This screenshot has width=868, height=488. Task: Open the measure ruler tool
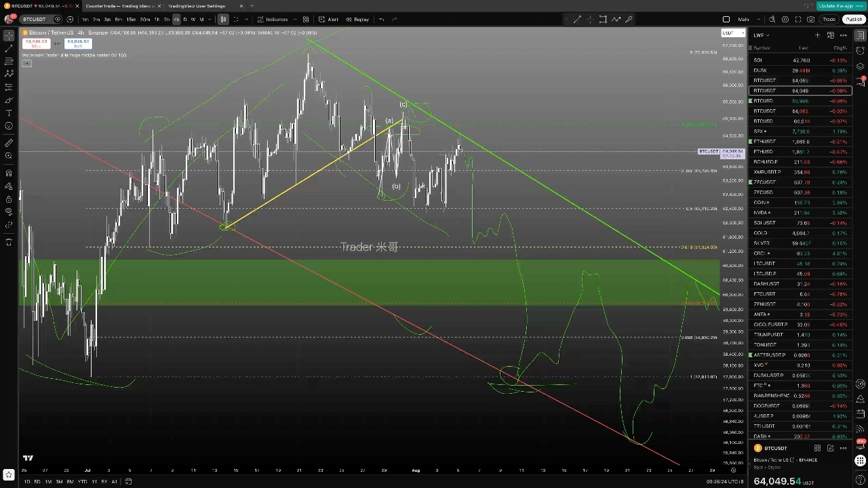[9, 143]
